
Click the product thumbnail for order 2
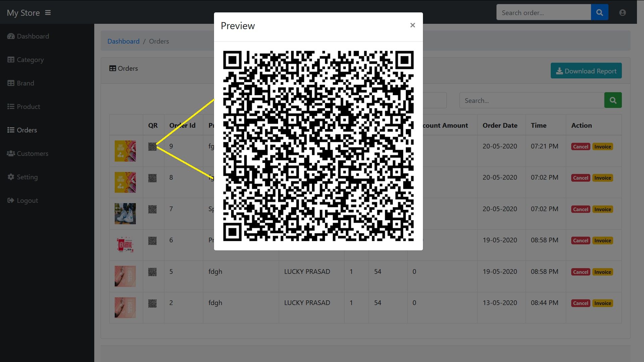[x=125, y=308]
